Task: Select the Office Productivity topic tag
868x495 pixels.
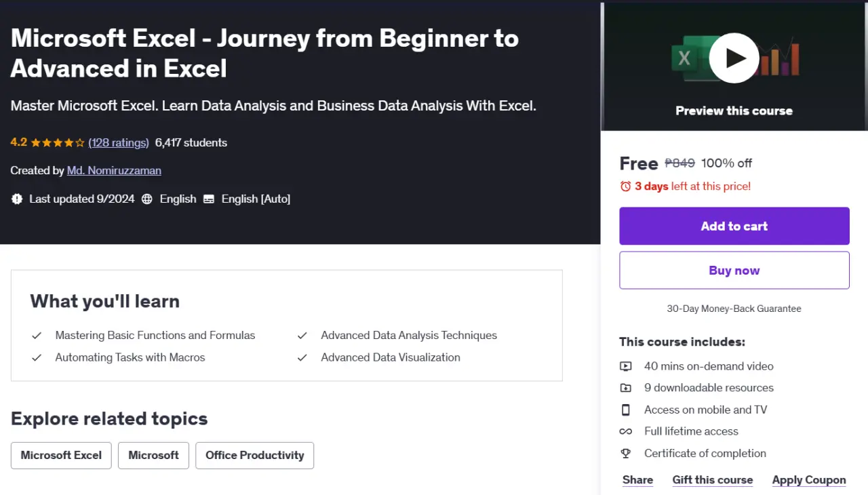Action: 254,455
